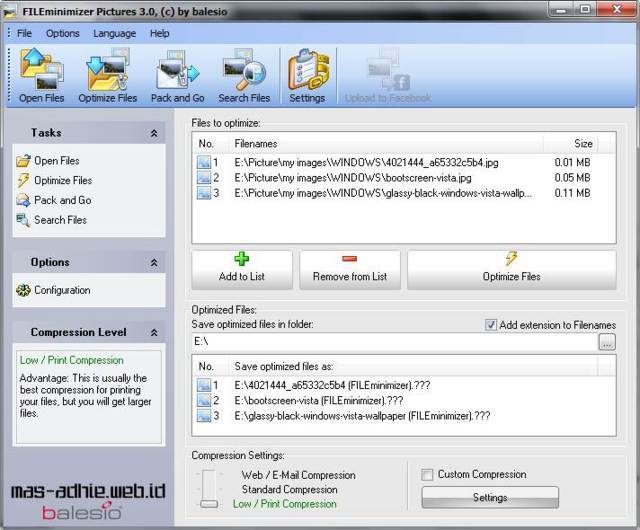Click the lightning icon on the Optimize Files button
640x530 pixels.
coord(511,258)
